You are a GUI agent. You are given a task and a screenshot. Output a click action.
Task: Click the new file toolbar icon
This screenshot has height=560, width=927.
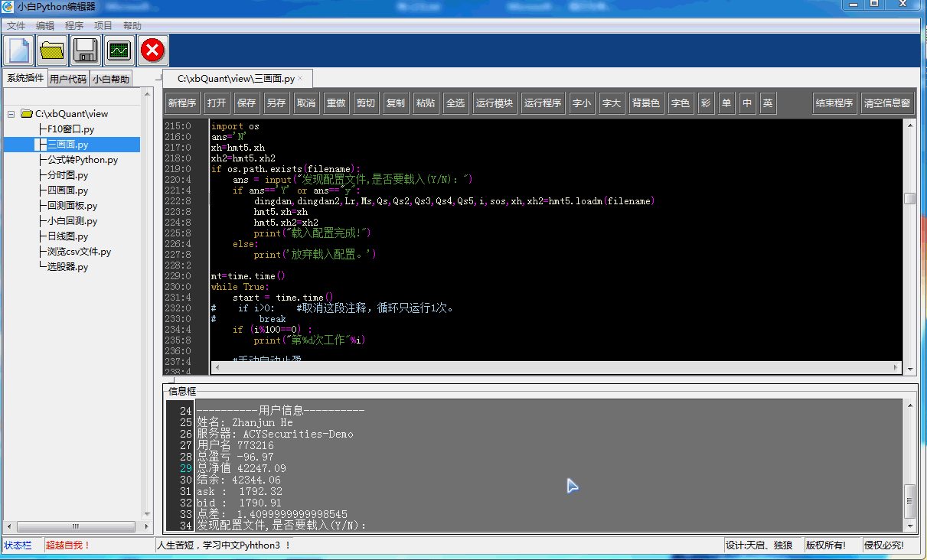(x=18, y=50)
